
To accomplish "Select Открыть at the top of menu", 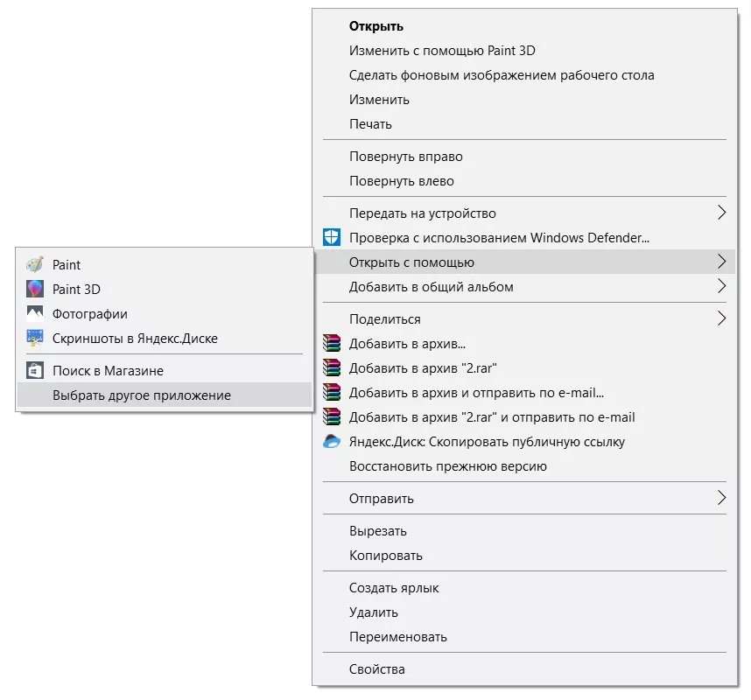I will coord(376,26).
